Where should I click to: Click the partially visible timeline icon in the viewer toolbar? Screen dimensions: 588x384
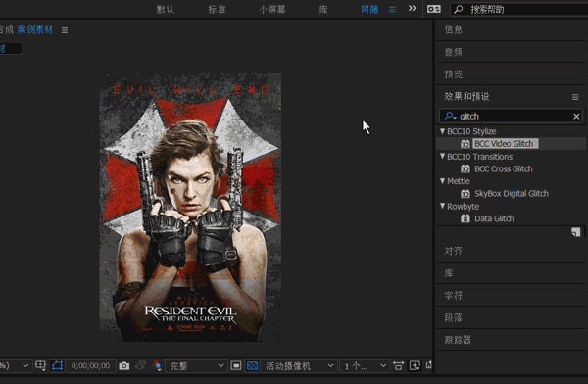pos(428,365)
